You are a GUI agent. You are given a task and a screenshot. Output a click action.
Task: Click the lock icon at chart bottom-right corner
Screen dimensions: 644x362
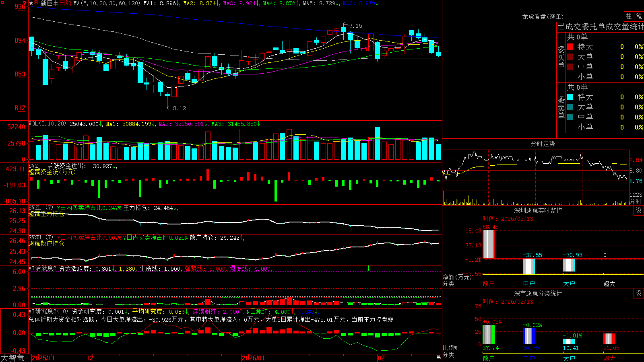click(x=438, y=357)
